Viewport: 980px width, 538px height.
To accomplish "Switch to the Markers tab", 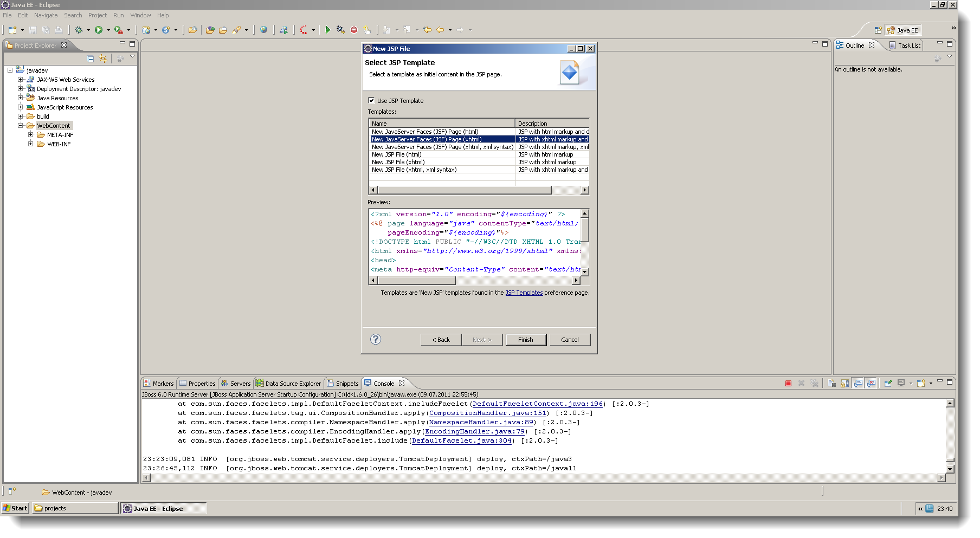I will pos(158,383).
